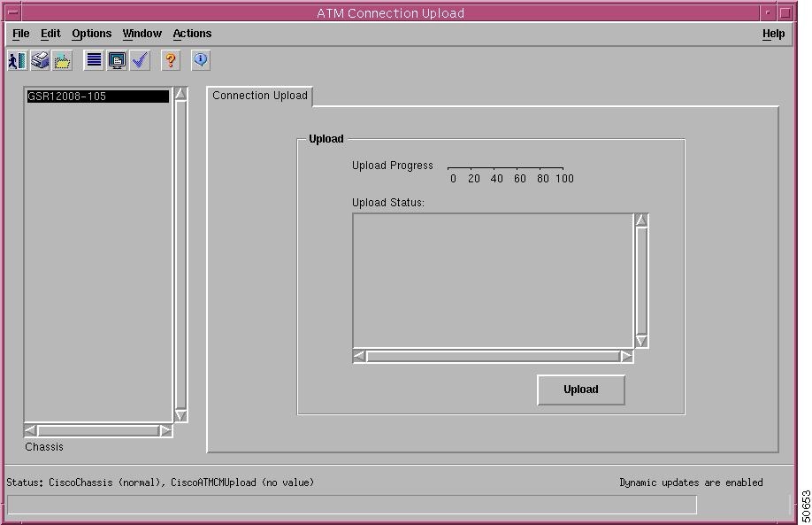Screen dimensions: 812x525
Task: Open the window menu button in title bar
Action: (x=13, y=13)
